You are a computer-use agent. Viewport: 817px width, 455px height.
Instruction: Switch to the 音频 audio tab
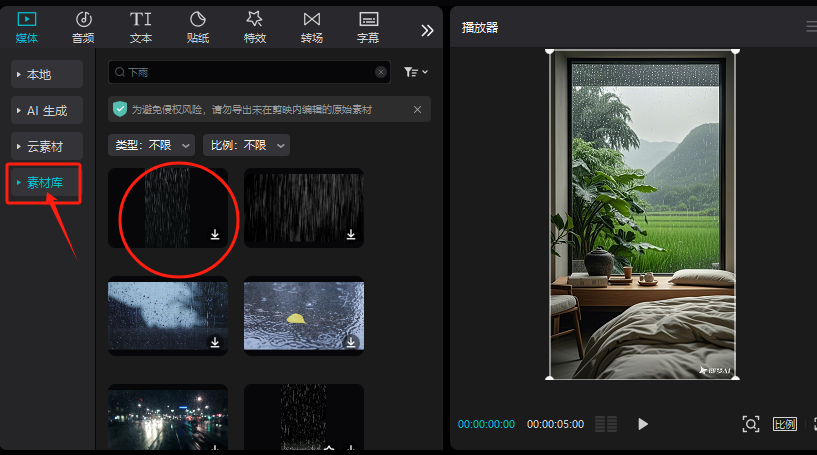(x=83, y=28)
